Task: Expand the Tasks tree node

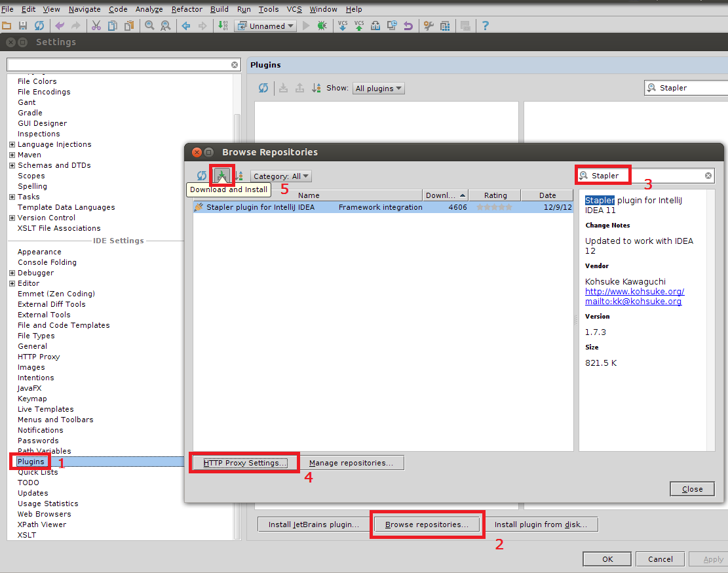Action: (12, 197)
